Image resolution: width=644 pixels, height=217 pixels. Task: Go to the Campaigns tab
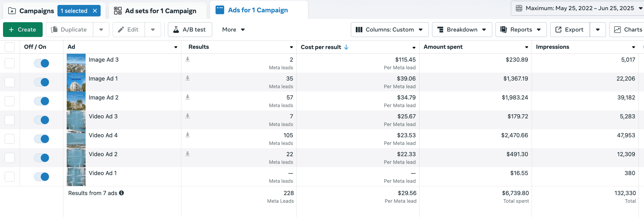pyautogui.click(x=31, y=11)
